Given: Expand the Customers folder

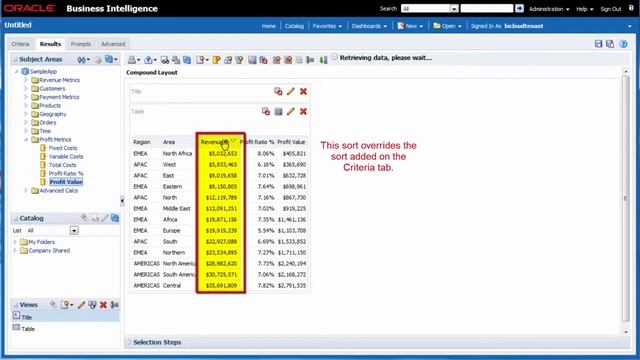Looking at the screenshot, I should [26, 89].
